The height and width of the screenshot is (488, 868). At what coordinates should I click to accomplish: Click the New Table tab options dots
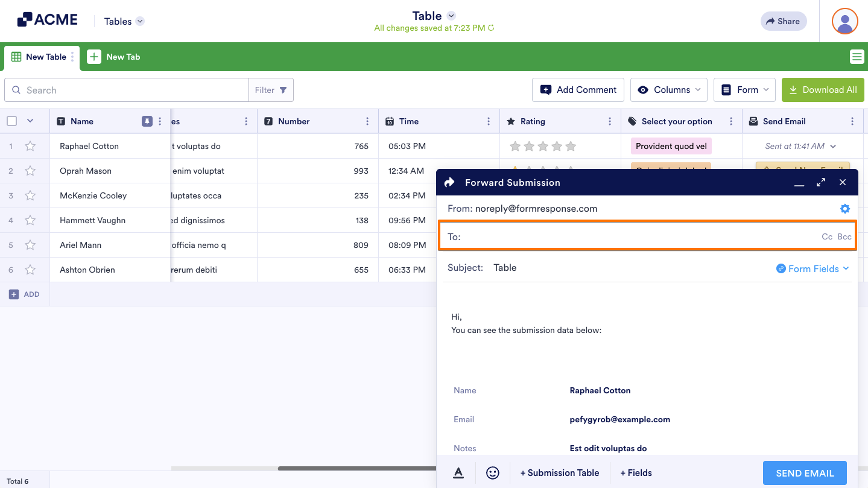tap(72, 57)
